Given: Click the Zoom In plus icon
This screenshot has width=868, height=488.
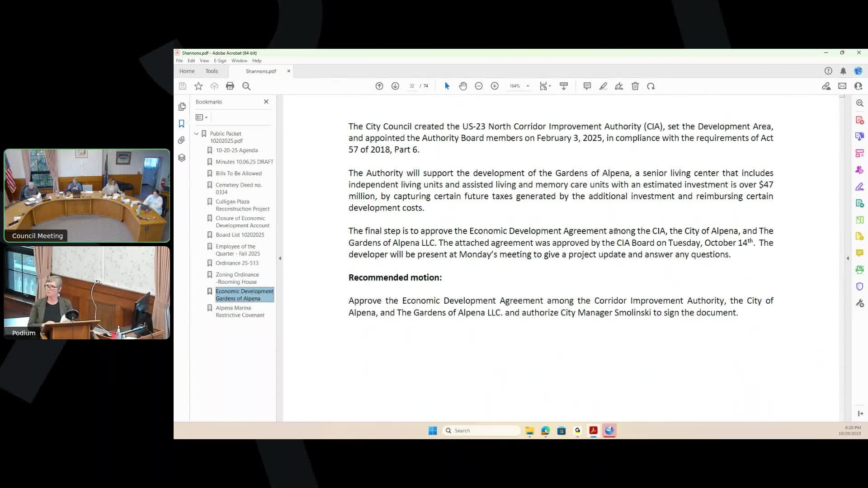Looking at the screenshot, I should (x=495, y=86).
